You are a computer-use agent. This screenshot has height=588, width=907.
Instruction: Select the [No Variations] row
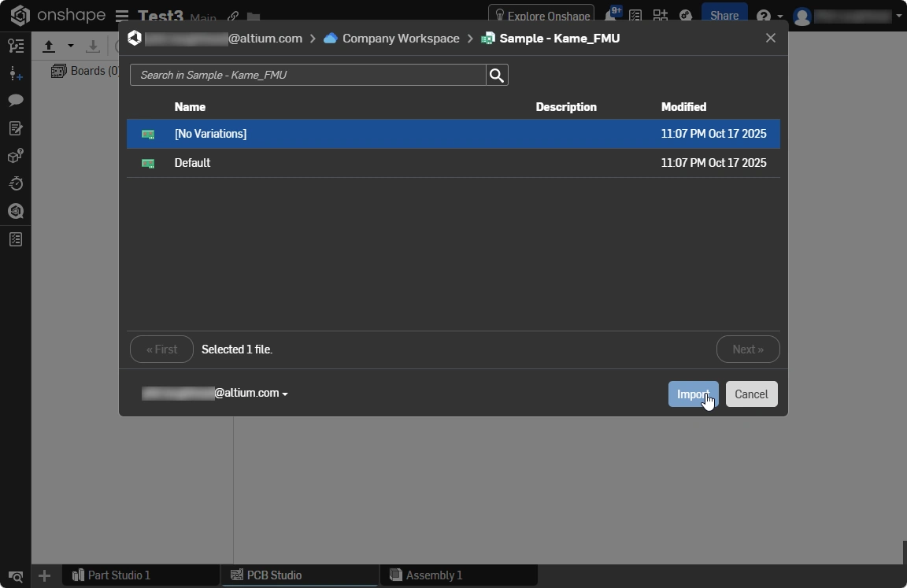pos(453,134)
